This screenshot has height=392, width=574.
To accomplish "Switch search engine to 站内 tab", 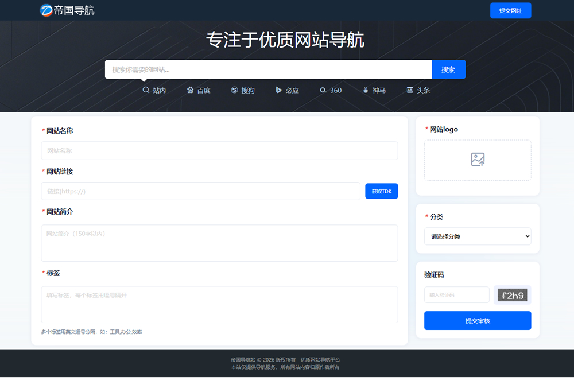I will click(154, 90).
